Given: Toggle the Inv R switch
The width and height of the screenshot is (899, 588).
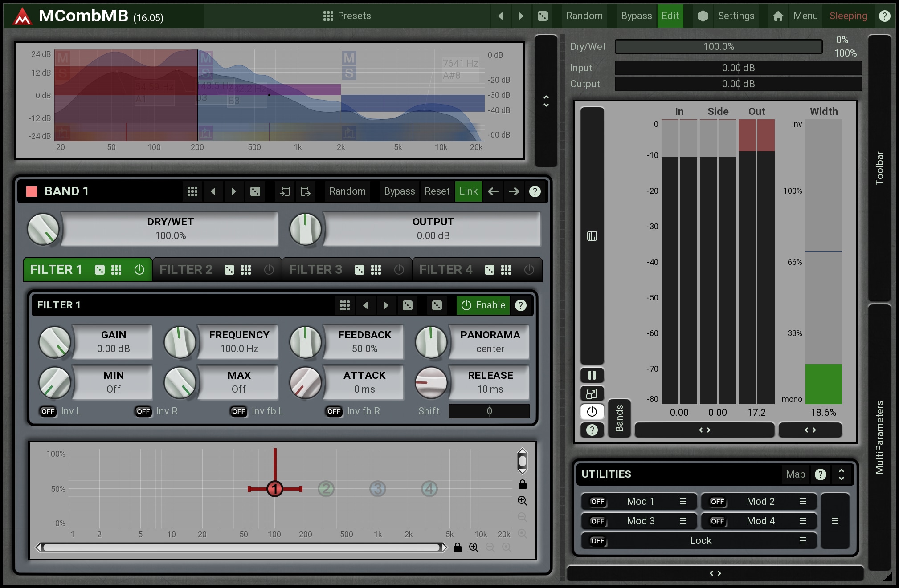Looking at the screenshot, I should click(143, 411).
